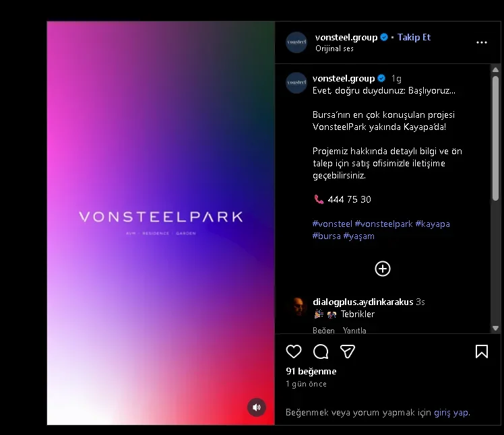
Task: Open the #vonsteelpark hashtag
Action: (383, 224)
